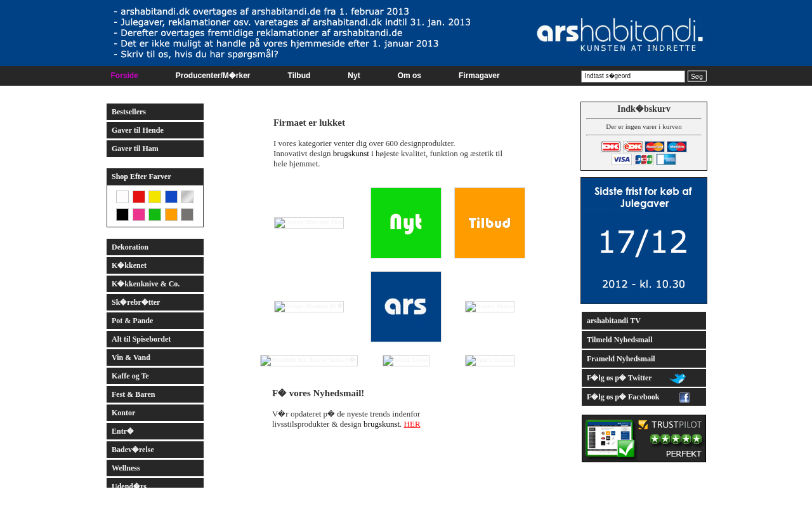Open the Skærebrætter category

point(155,302)
